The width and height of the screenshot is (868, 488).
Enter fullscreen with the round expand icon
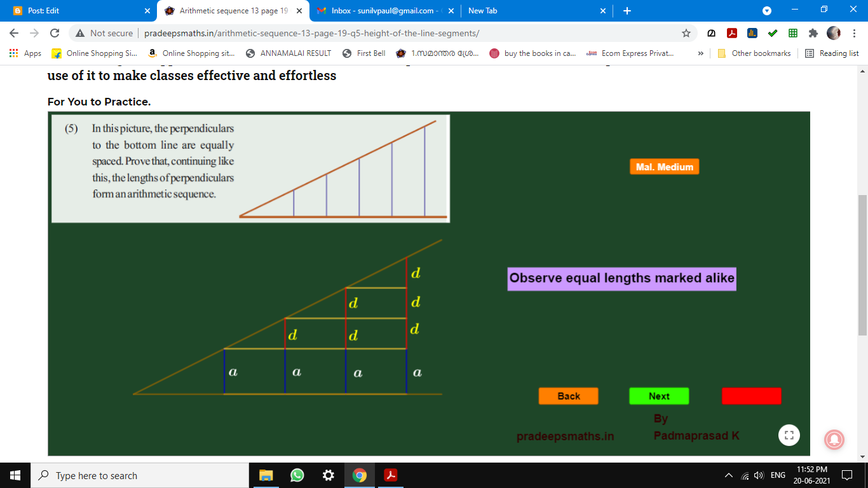click(789, 435)
